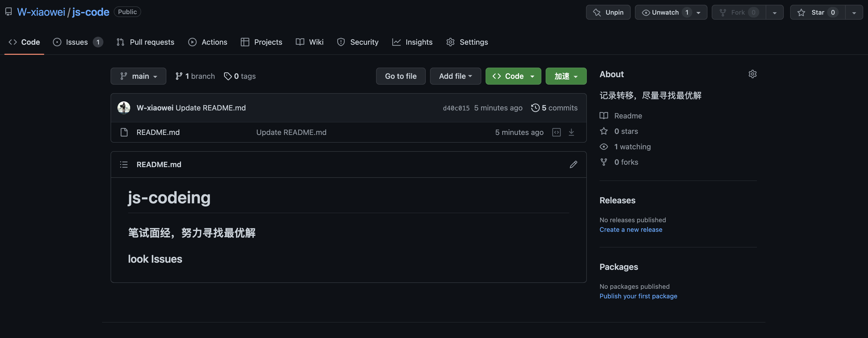View the 5 commits history link
Image resolution: width=868 pixels, height=338 pixels.
[x=554, y=108]
